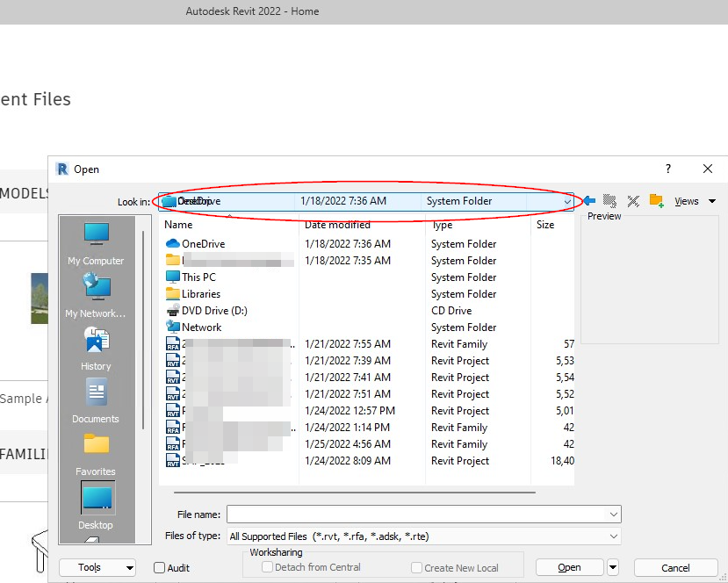Create a new folder using the yellow folder icon
The image size is (728, 583).
pos(656,200)
